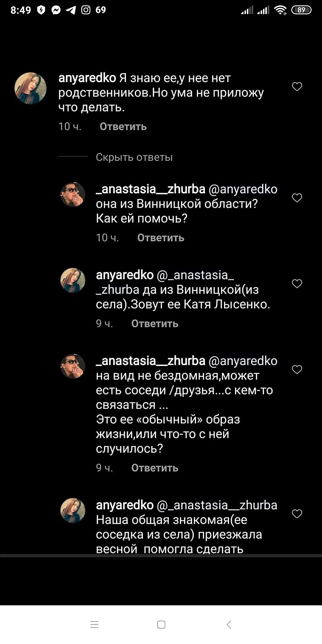The height and width of the screenshot is (644, 322).
Task: Tap heart on comment 'на вид не бездомная'
Action: [x=297, y=369]
